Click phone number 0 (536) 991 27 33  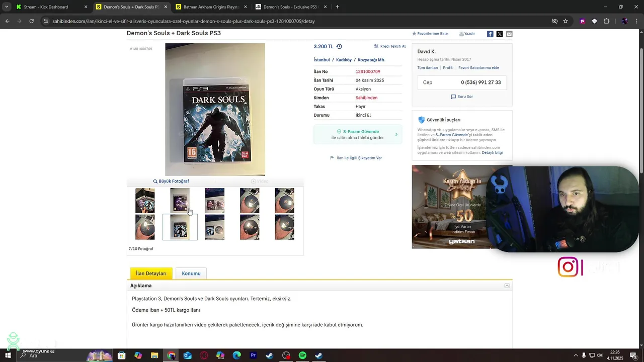click(x=480, y=82)
